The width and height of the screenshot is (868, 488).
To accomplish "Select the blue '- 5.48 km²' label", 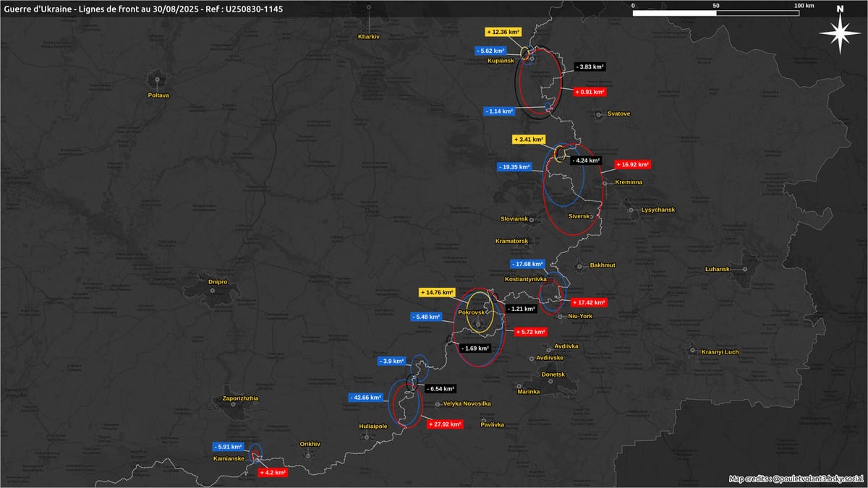I will 425,317.
